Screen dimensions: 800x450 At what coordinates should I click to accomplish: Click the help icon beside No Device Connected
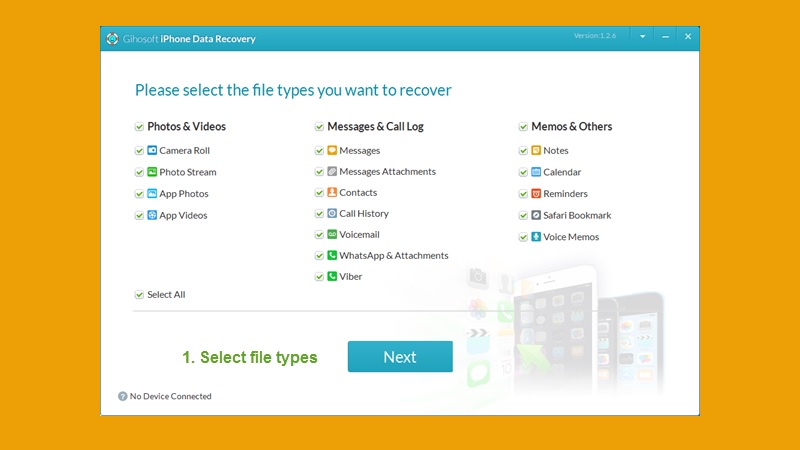point(122,396)
